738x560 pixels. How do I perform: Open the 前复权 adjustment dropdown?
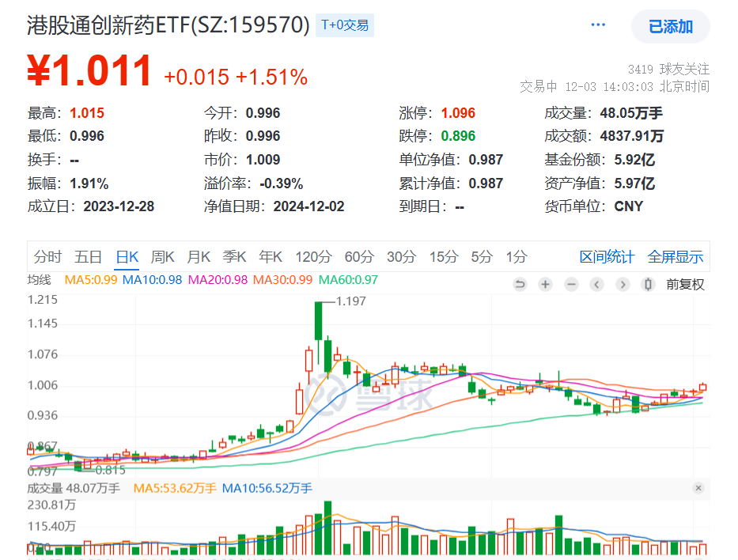685,285
